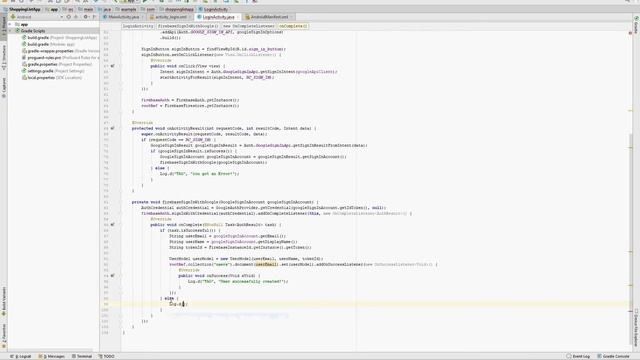
Task: Select the LoginActivity.java editor tab
Action: point(218,17)
